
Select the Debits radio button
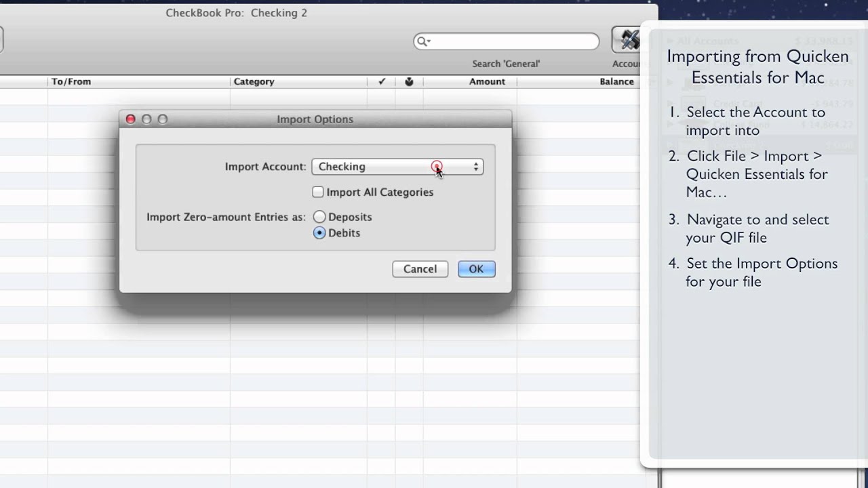pos(319,232)
